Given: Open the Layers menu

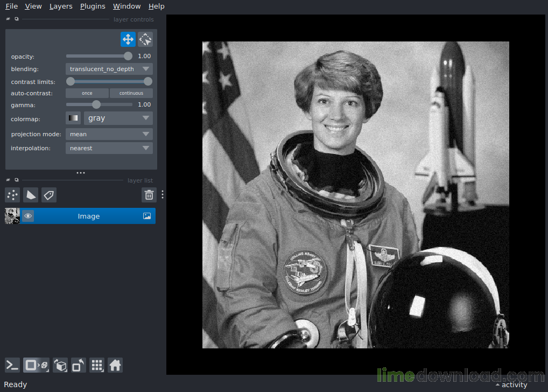Looking at the screenshot, I should (x=60, y=6).
